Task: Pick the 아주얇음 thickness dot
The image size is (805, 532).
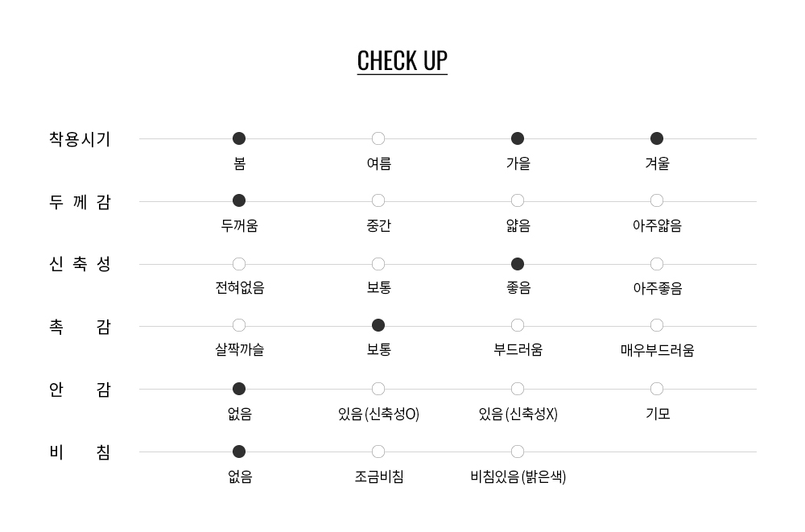Action: point(657,200)
